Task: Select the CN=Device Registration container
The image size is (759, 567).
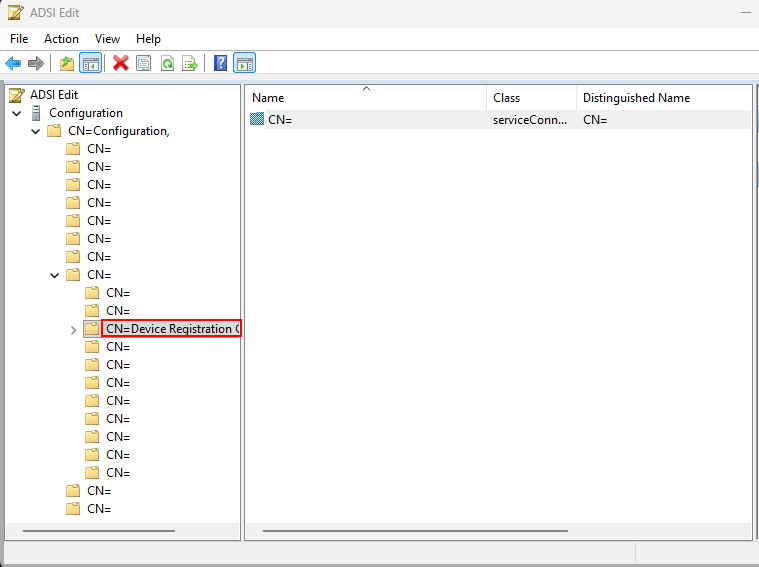Action: click(x=171, y=329)
